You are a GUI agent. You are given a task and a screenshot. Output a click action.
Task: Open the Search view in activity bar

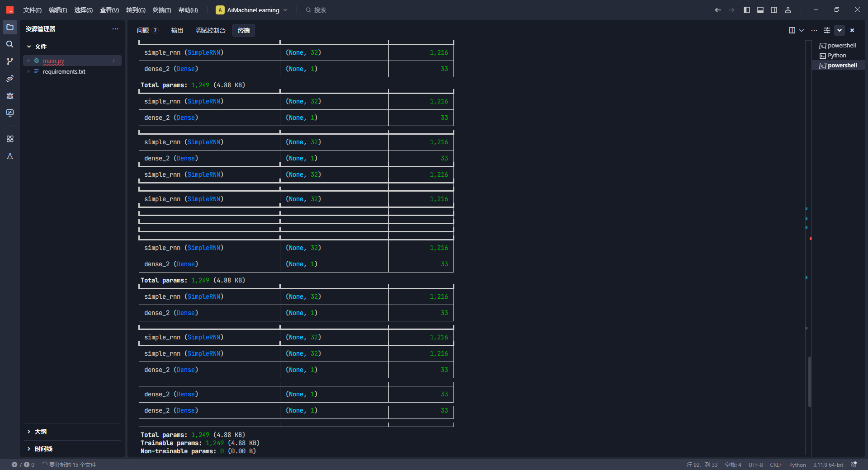pos(10,44)
